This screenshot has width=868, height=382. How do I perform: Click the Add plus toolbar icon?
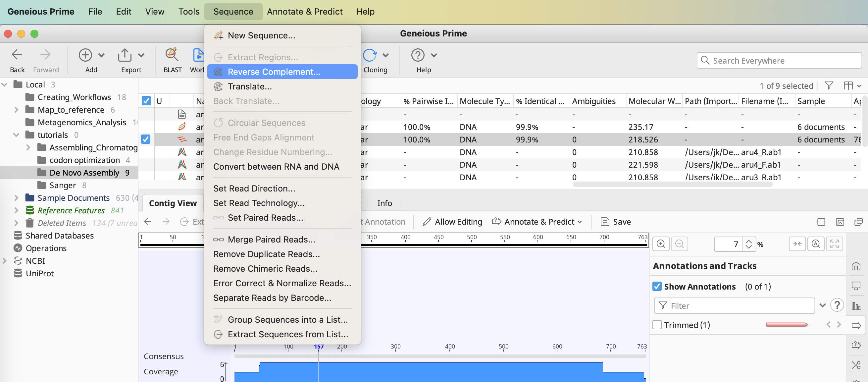(x=85, y=55)
